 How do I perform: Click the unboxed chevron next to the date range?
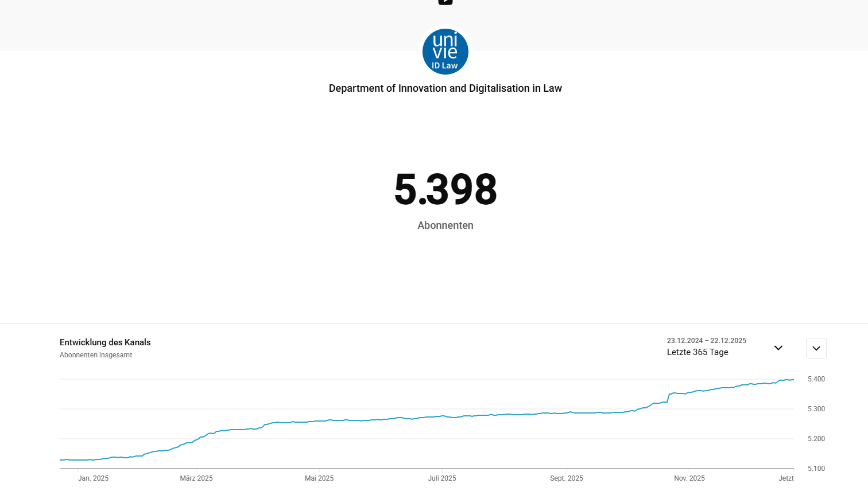778,348
